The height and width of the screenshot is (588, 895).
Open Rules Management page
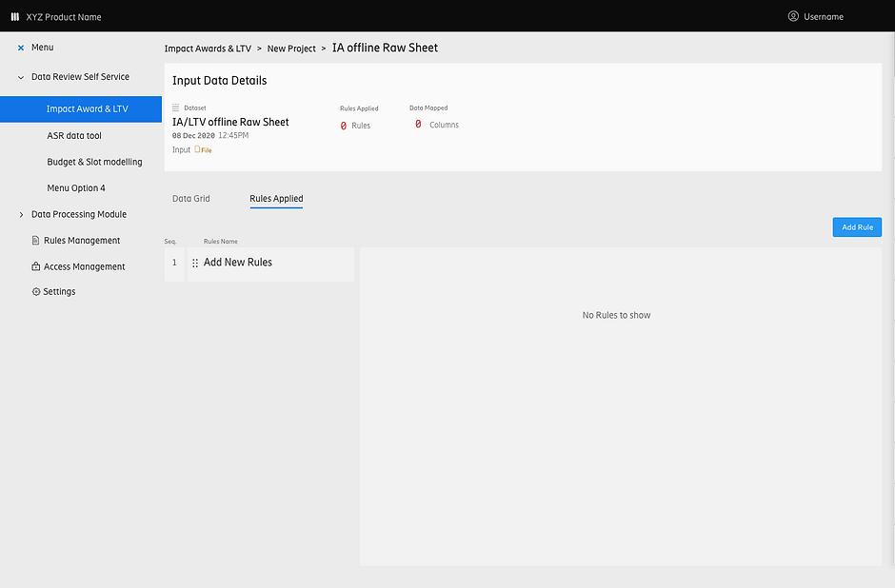pyautogui.click(x=82, y=241)
